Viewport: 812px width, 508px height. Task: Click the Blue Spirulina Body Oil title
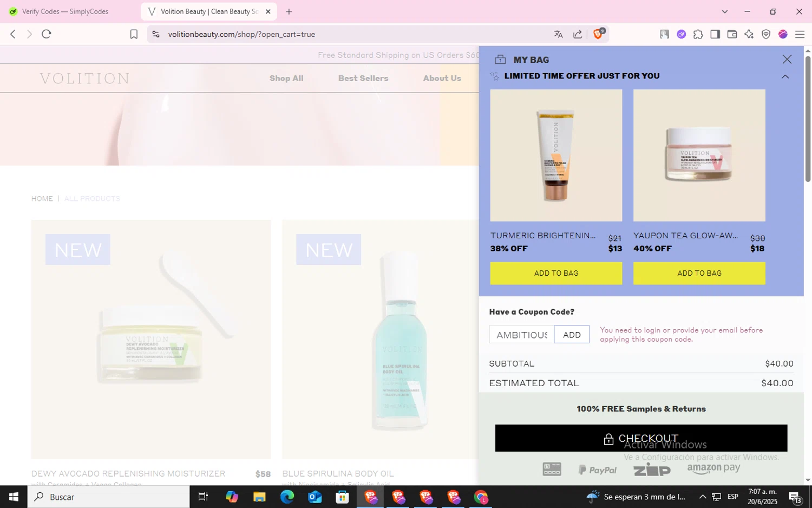coord(338,474)
